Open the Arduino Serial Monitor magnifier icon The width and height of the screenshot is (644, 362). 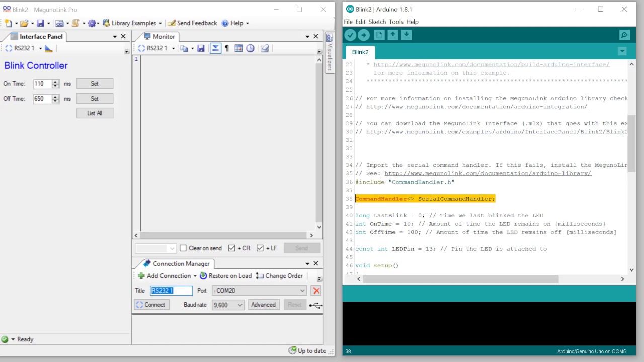click(x=624, y=35)
